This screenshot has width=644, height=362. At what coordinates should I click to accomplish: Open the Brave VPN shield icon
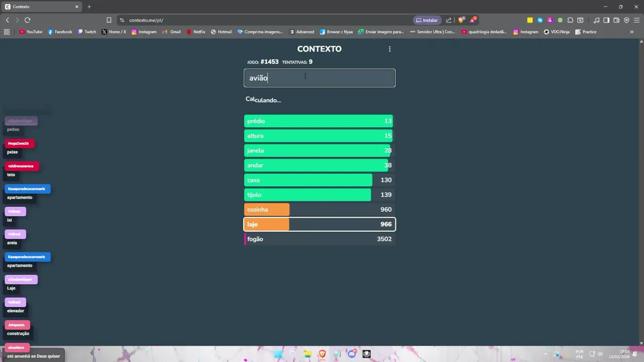click(626, 20)
